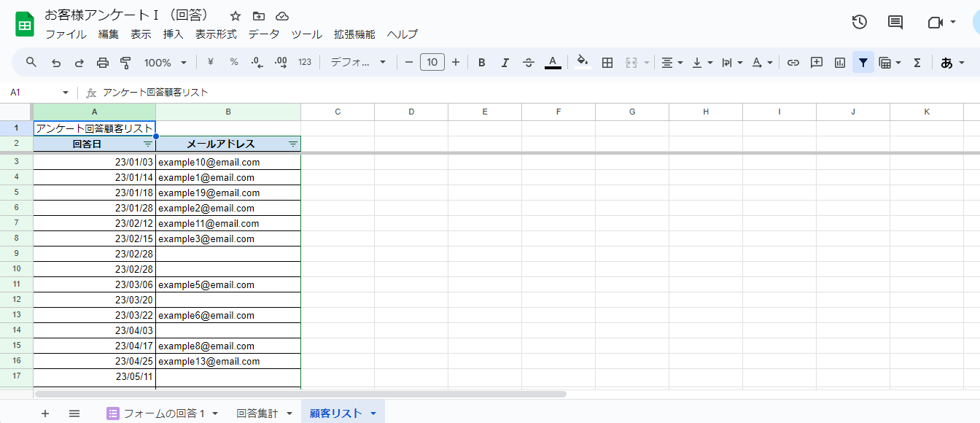The height and width of the screenshot is (423, 980).
Task: Insert a chart using toolbar icon
Action: pos(840,63)
